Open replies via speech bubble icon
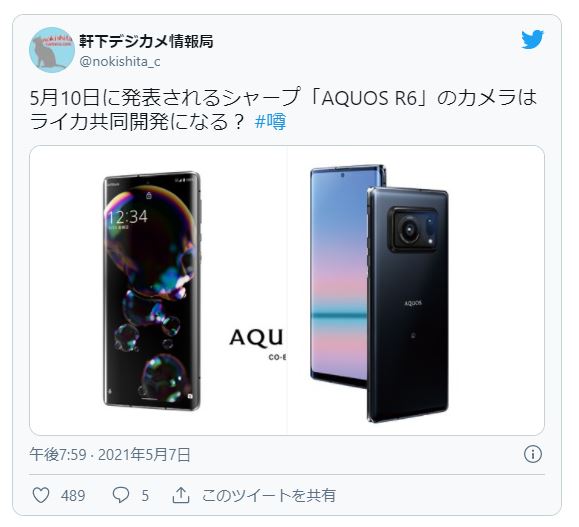Screen dimensions: 579x527 coord(120,495)
